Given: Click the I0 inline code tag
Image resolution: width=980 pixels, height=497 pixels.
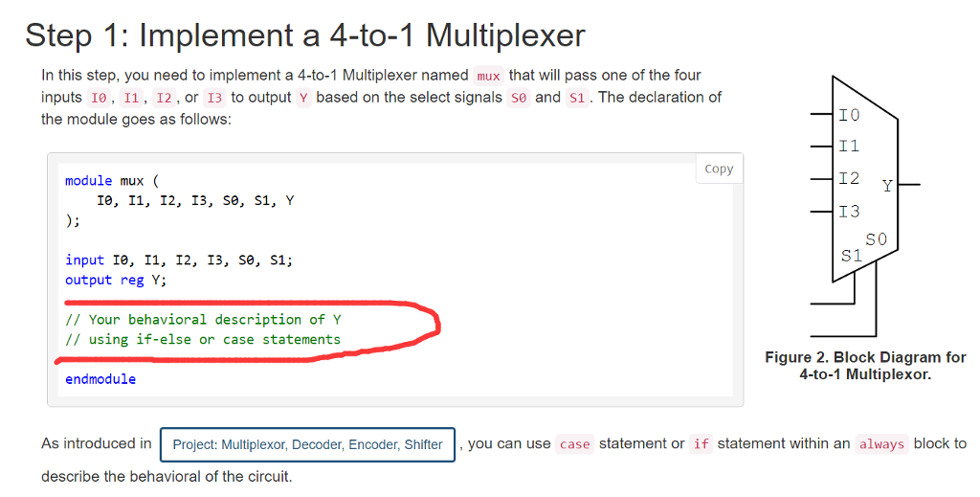Looking at the screenshot, I should click(99, 98).
